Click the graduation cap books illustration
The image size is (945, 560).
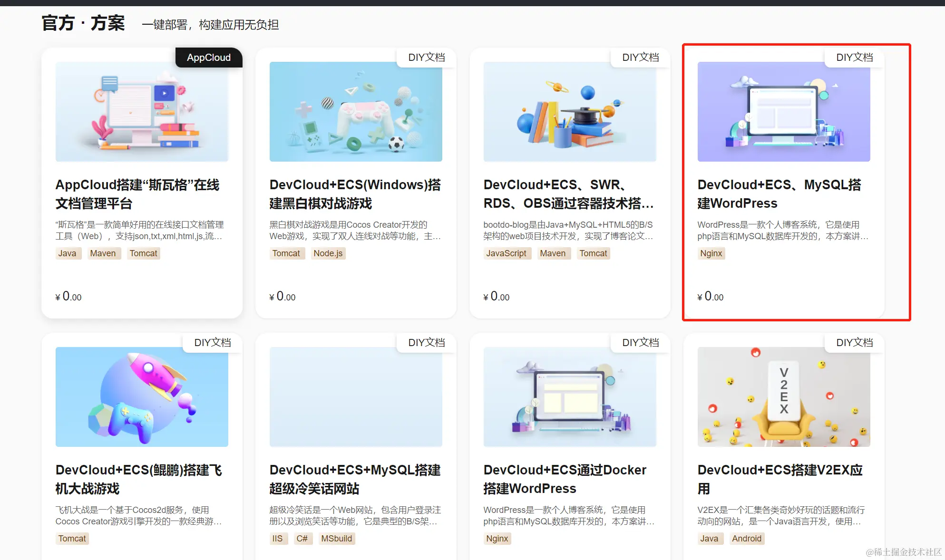[570, 112]
